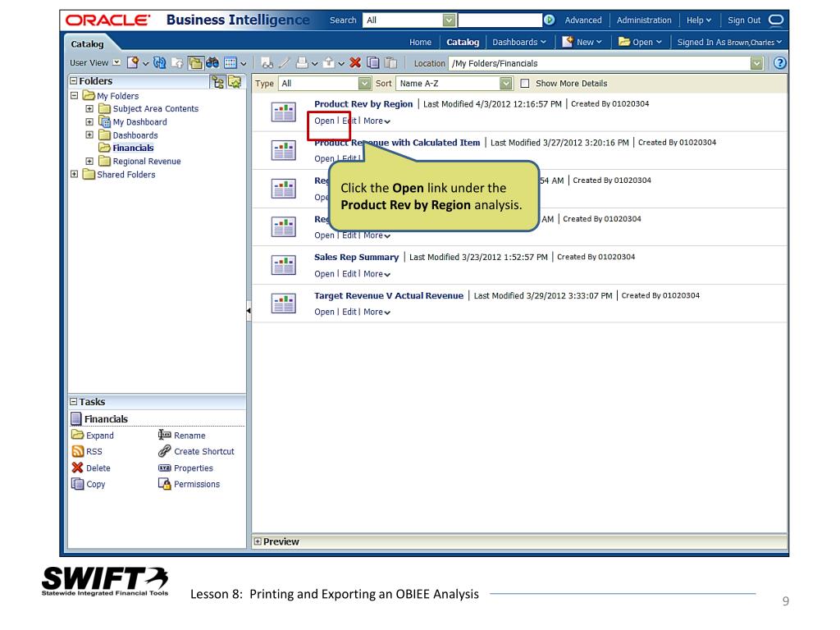This screenshot has width=840, height=630.
Task: Open the search scope All dropdown
Action: point(449,21)
